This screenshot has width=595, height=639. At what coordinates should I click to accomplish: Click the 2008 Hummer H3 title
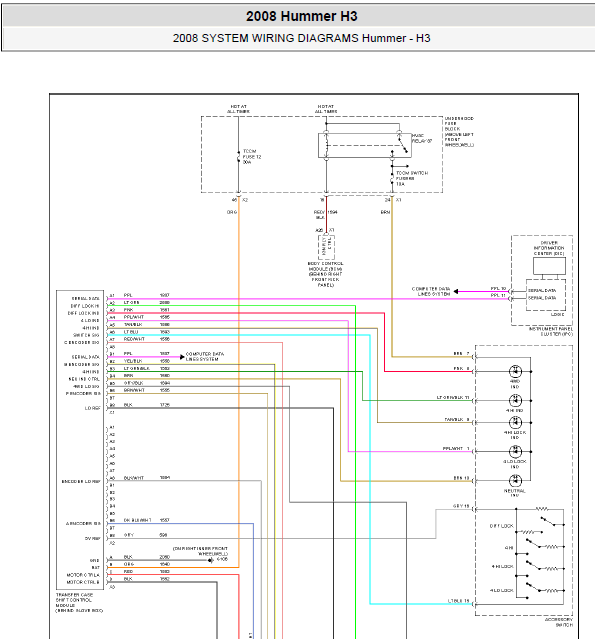click(302, 16)
